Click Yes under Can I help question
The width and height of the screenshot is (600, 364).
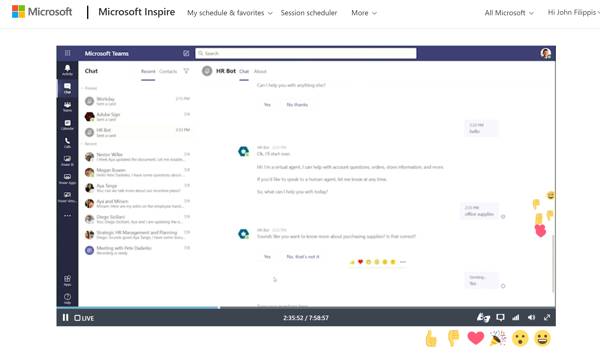(x=267, y=105)
